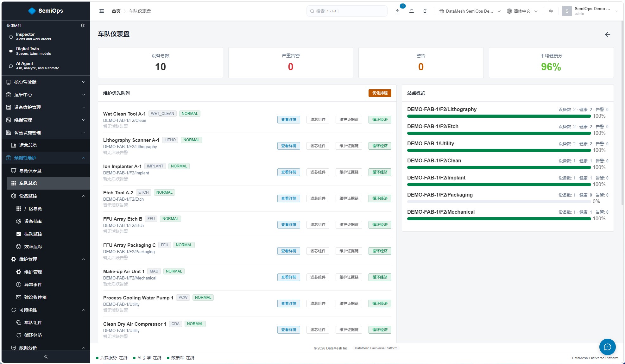Click Lithography site health progress bar

coord(499,116)
